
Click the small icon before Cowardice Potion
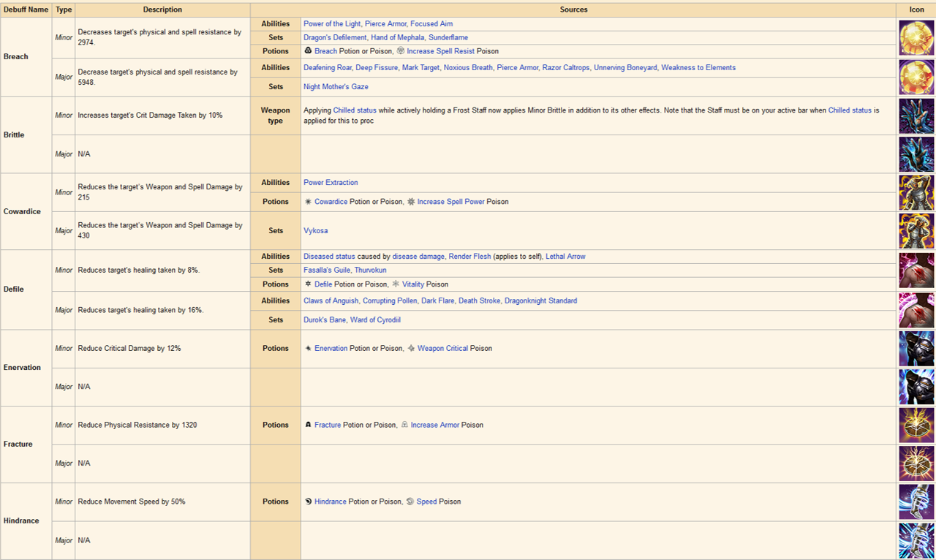tap(308, 201)
